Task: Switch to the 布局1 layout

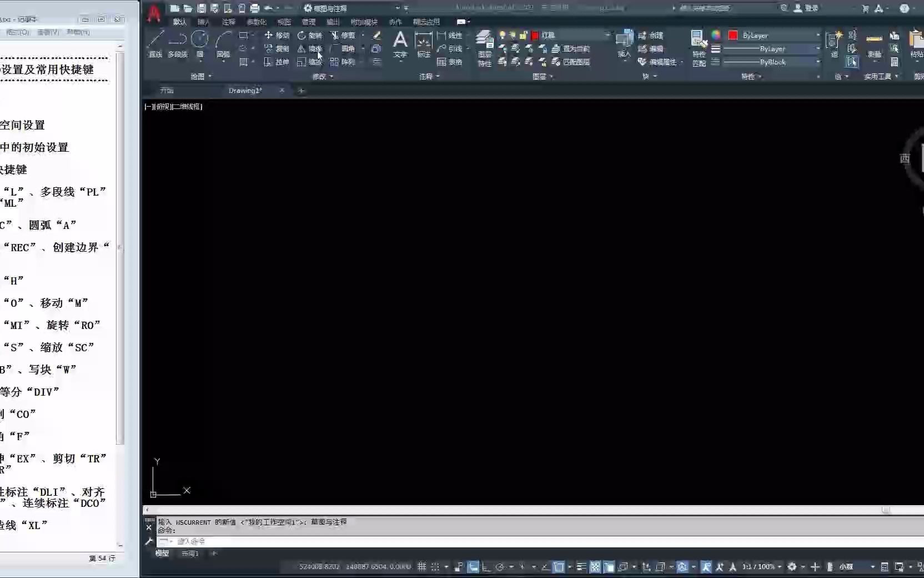Action: pyautogui.click(x=190, y=554)
